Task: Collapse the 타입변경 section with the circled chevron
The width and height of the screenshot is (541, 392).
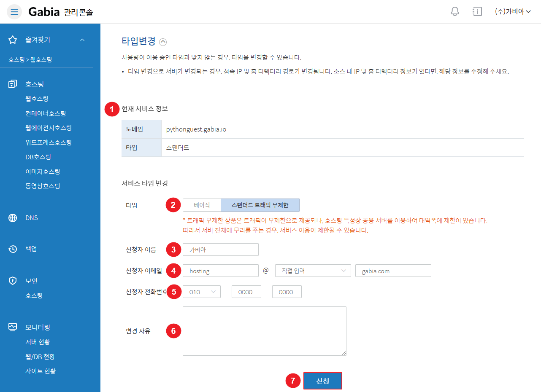Action: [x=163, y=42]
